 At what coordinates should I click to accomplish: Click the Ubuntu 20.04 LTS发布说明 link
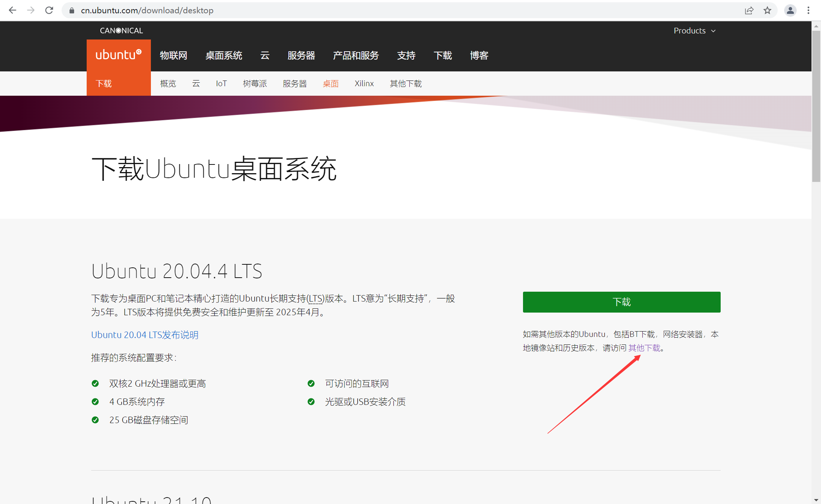145,335
